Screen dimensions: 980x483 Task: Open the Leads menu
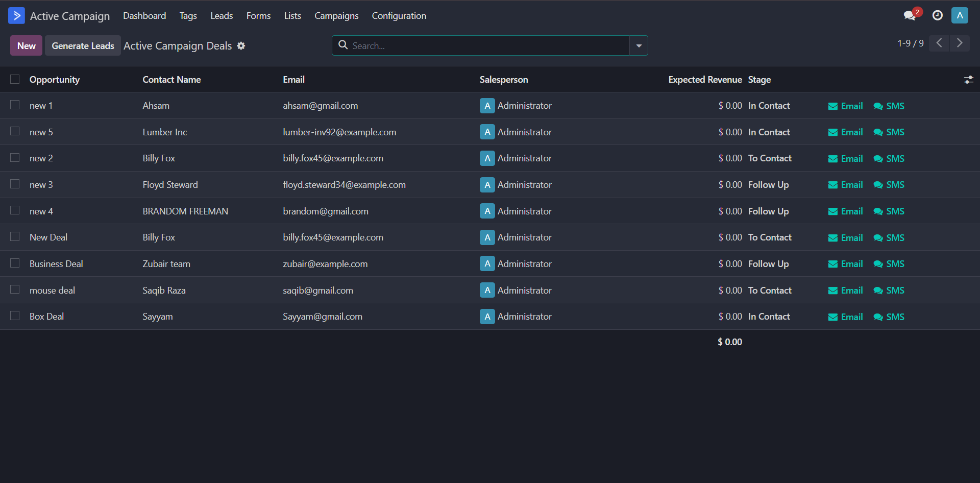[222, 16]
